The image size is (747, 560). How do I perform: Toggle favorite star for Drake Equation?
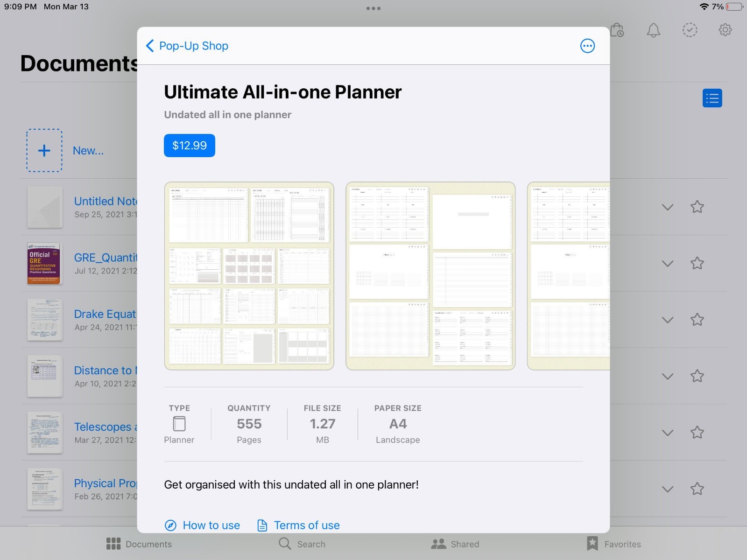697,320
